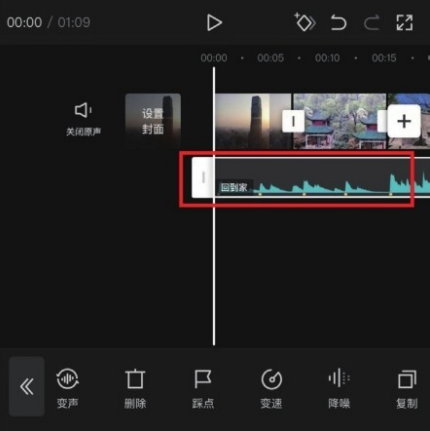430x431 pixels.
Task: Add a keyframe with the diamond icon
Action: click(x=305, y=22)
